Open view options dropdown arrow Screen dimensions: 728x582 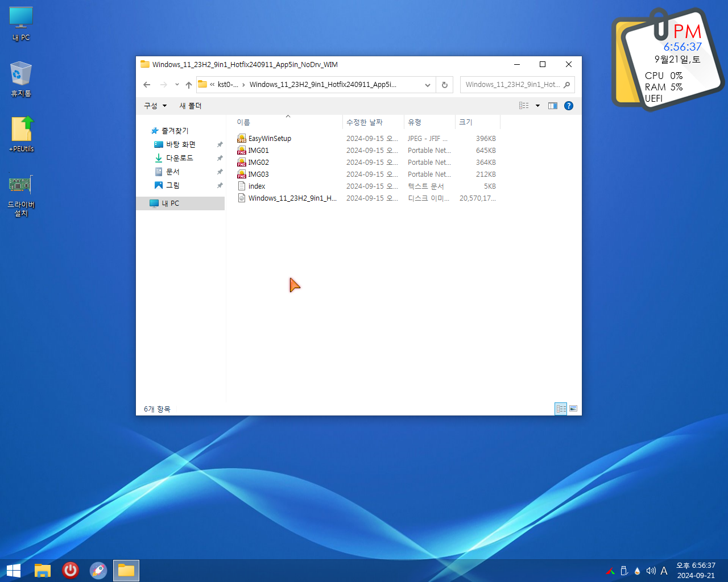tap(537, 106)
